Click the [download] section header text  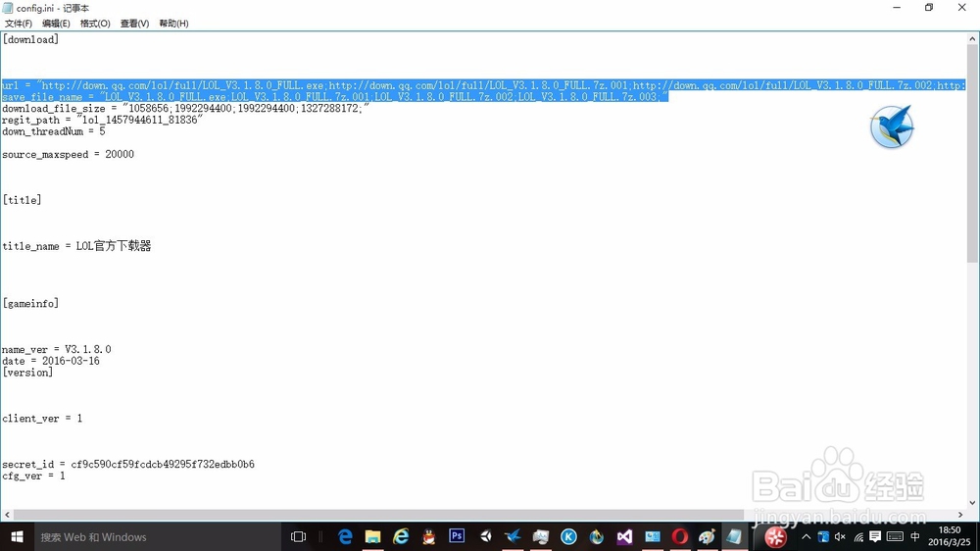[x=30, y=39]
